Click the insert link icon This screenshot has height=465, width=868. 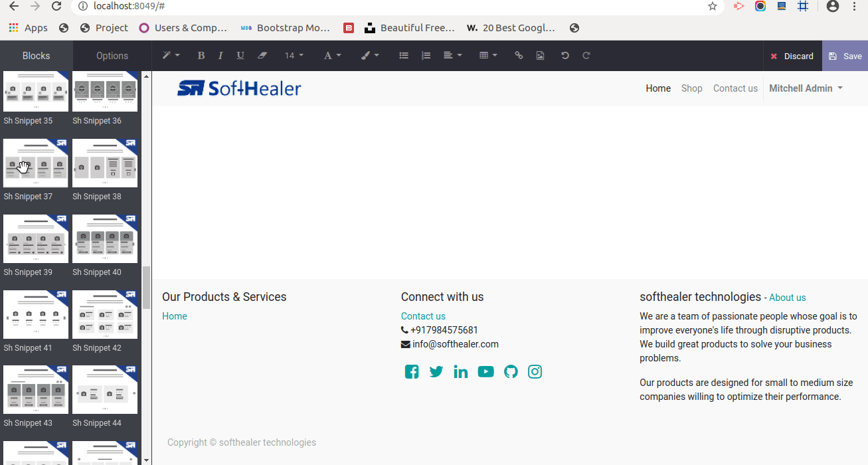pyautogui.click(x=519, y=56)
